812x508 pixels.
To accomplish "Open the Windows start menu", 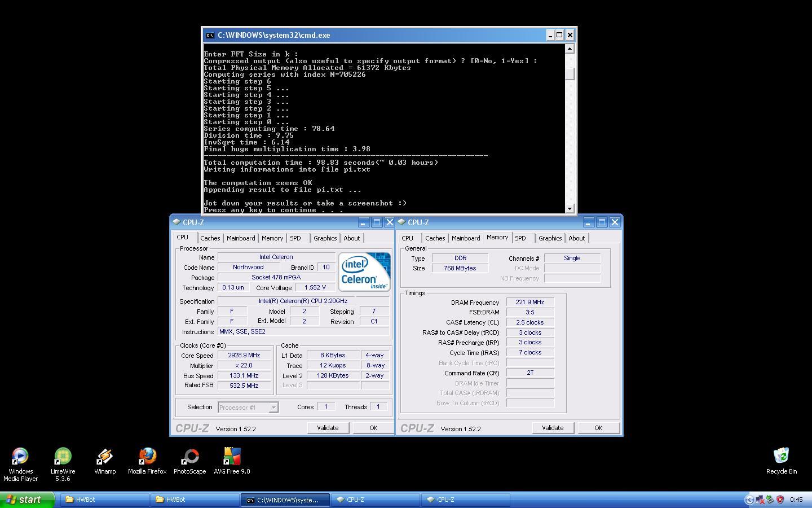I will [27, 500].
